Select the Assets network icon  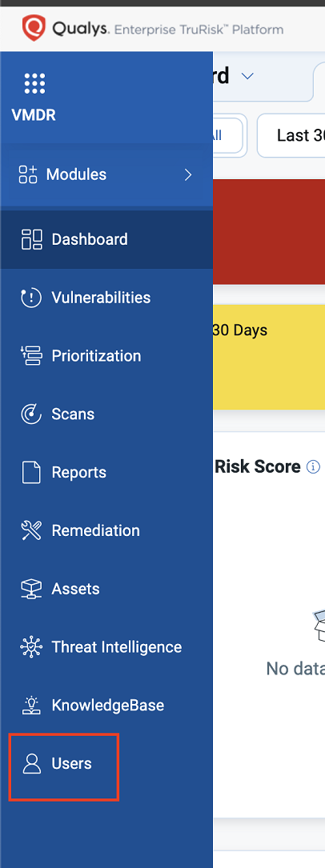(x=31, y=589)
